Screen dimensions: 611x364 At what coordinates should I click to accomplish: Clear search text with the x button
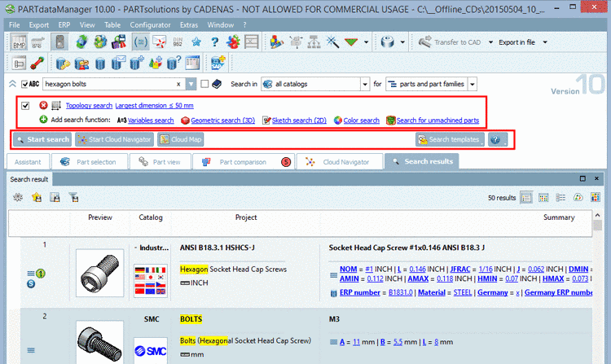[178, 84]
